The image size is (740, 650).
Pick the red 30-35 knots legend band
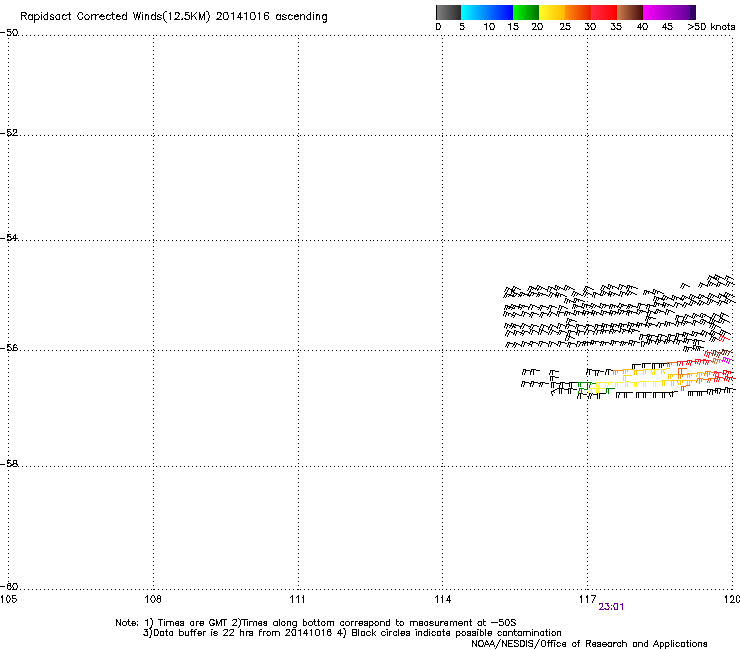(604, 12)
